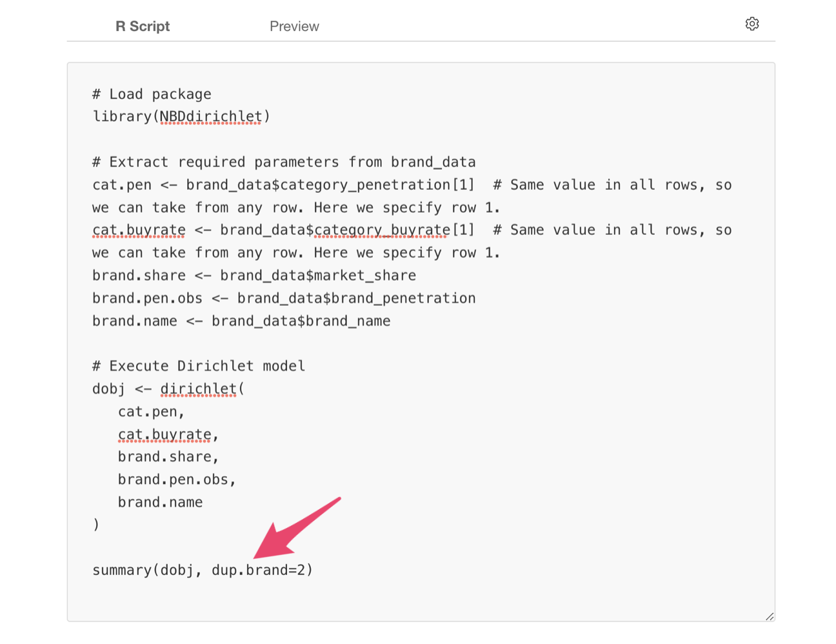Switch to the Preview tab
Viewport: 836px width, 644px height.
click(294, 26)
